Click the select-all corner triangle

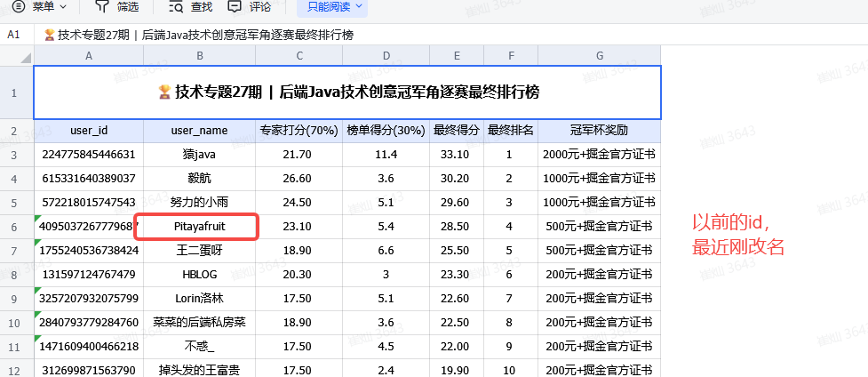click(26, 58)
